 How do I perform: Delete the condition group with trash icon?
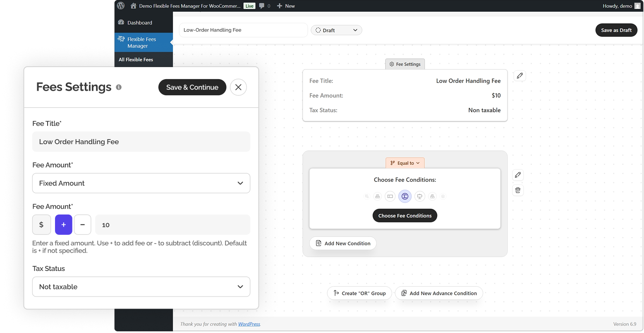tap(518, 191)
